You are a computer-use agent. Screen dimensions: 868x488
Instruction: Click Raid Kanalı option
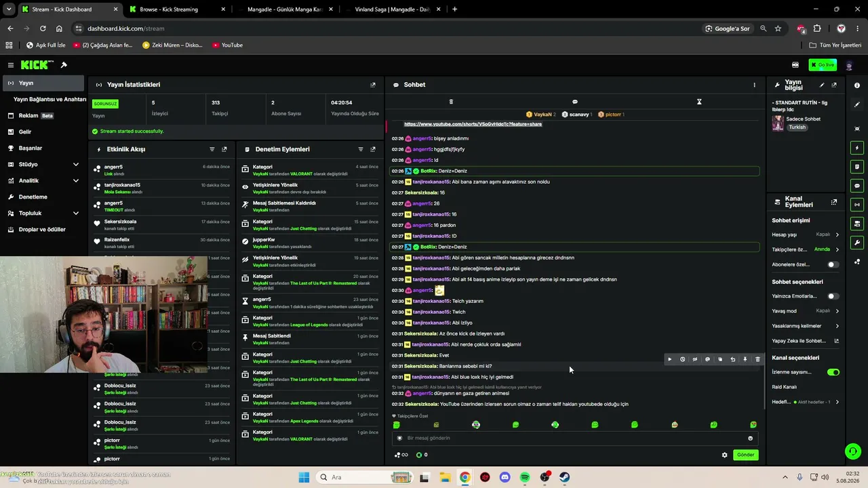pos(785,387)
